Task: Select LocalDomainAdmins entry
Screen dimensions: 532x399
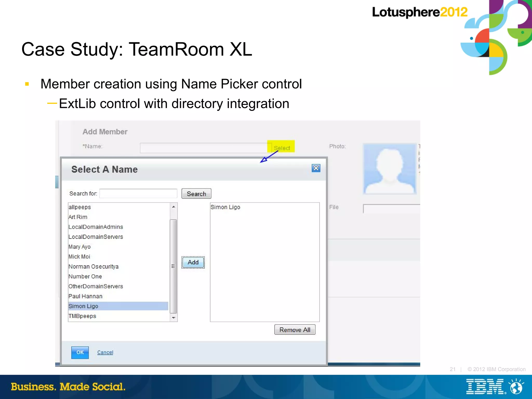Action: tap(118, 227)
